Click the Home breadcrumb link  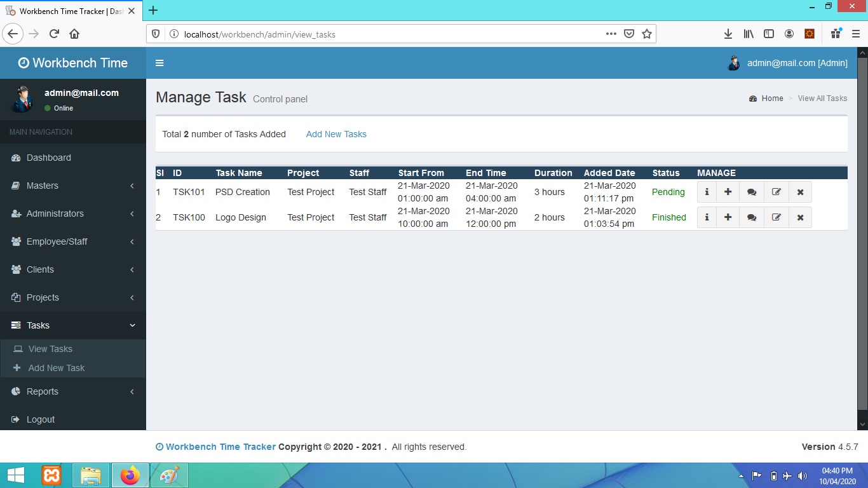[772, 98]
